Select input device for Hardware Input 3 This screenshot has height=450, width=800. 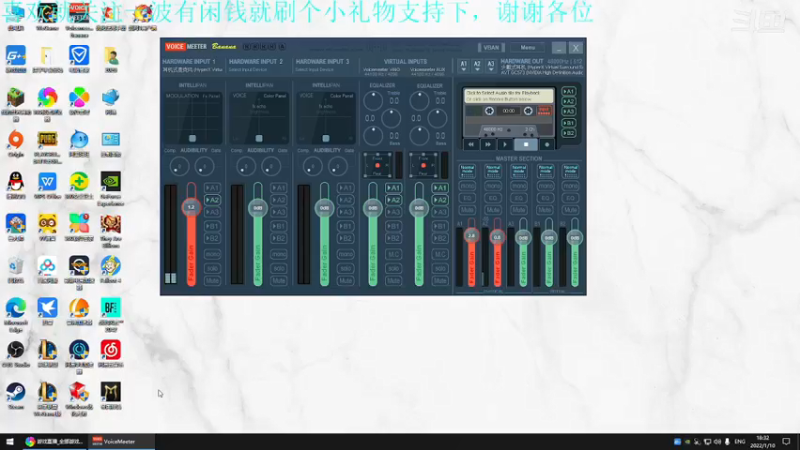315,70
